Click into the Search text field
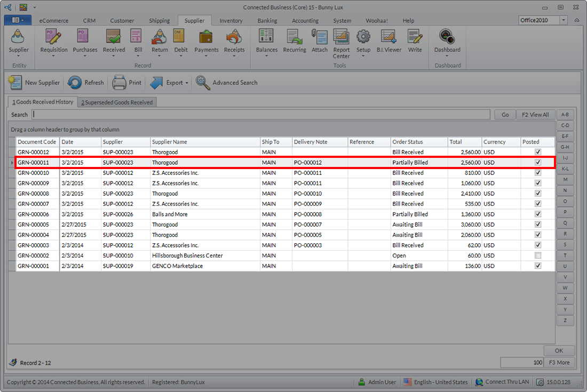Image resolution: width=587 pixels, height=392 pixels. (260, 115)
